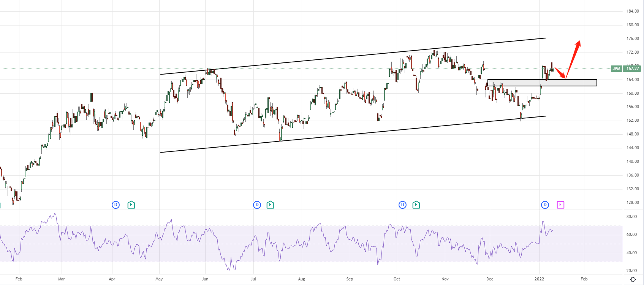This screenshot has width=644, height=285.
Task: Open the dividend marker near July
Action: click(x=257, y=205)
